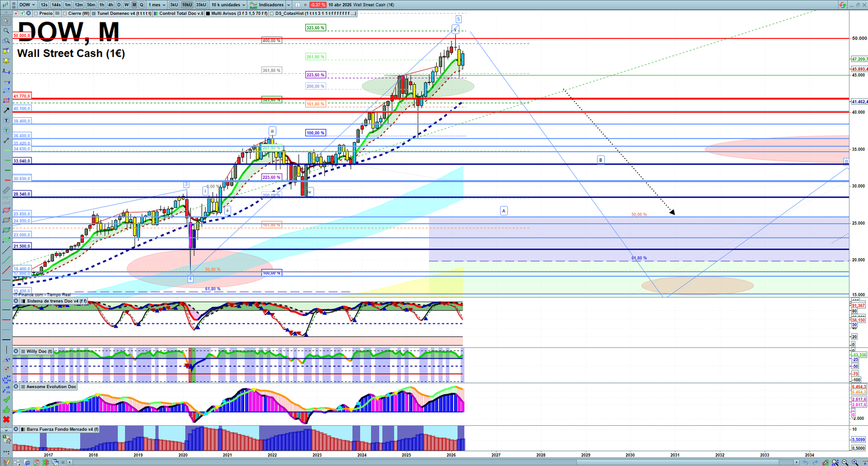Select the ruler measure tool

point(6,190)
